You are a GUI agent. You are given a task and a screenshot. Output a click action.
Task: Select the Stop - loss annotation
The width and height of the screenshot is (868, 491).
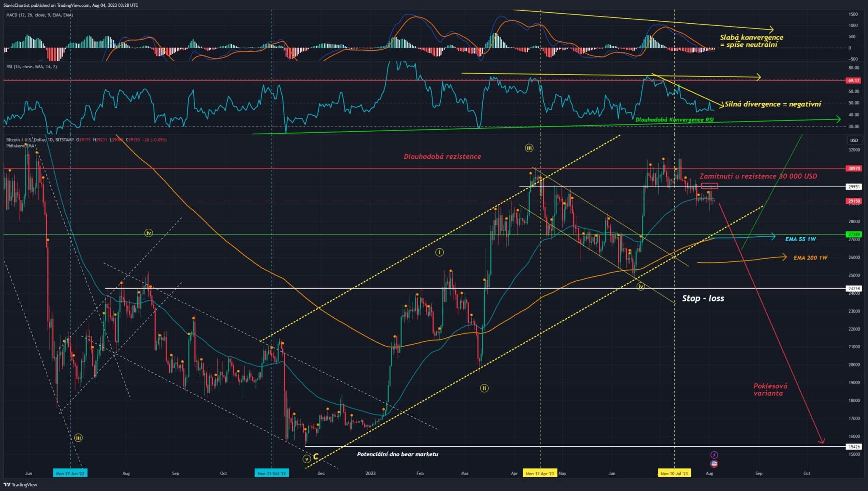click(x=703, y=298)
